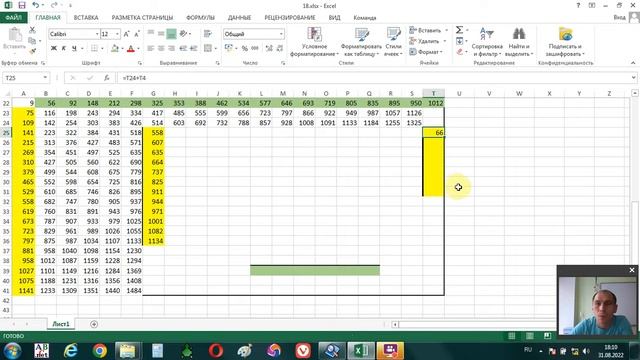Screen dimensions: 640x360
Task: Open the Calibri font name dropdown
Action: (x=97, y=34)
